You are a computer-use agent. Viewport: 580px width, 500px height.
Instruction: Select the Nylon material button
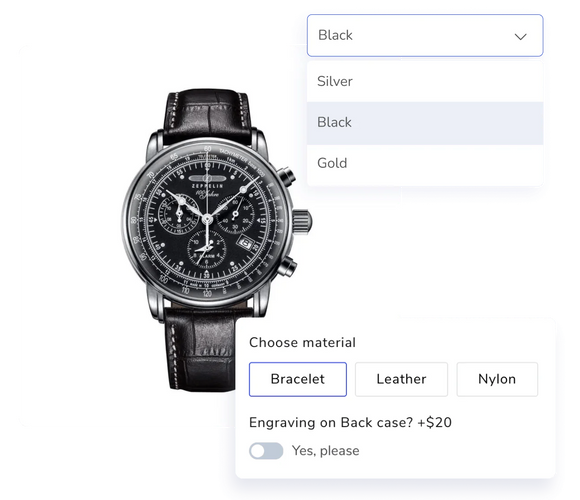tap(497, 379)
